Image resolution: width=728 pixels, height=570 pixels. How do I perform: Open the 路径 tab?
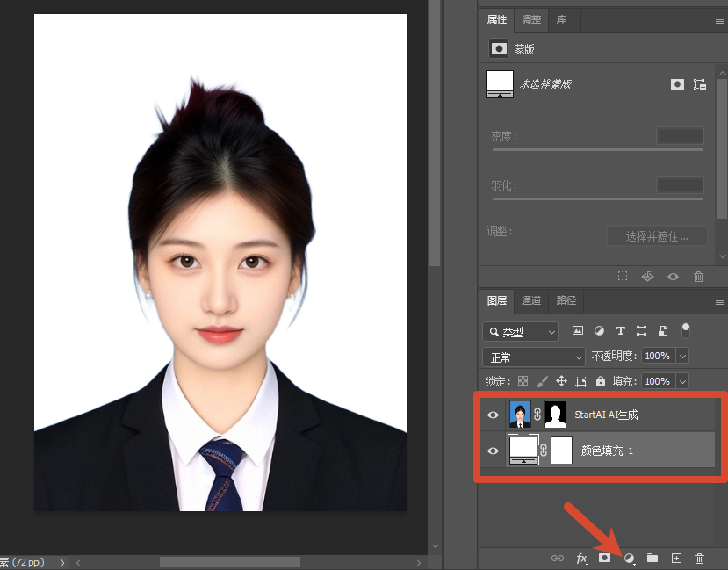point(566,300)
